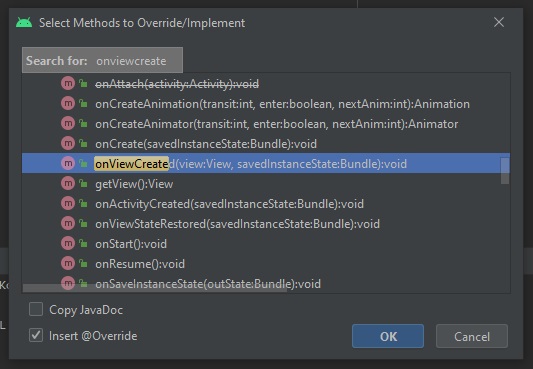Uncheck the Insert @Override checkbox

(36, 335)
